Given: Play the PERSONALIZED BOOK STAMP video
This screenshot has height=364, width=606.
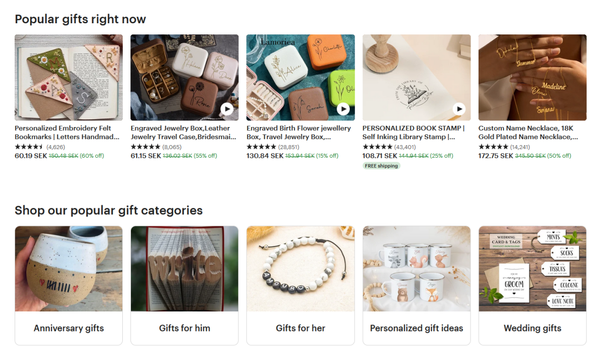Looking at the screenshot, I should (459, 108).
